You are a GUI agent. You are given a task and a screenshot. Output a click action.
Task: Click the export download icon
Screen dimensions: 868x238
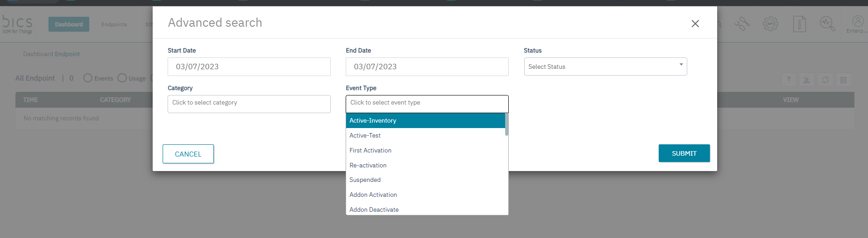(806, 80)
